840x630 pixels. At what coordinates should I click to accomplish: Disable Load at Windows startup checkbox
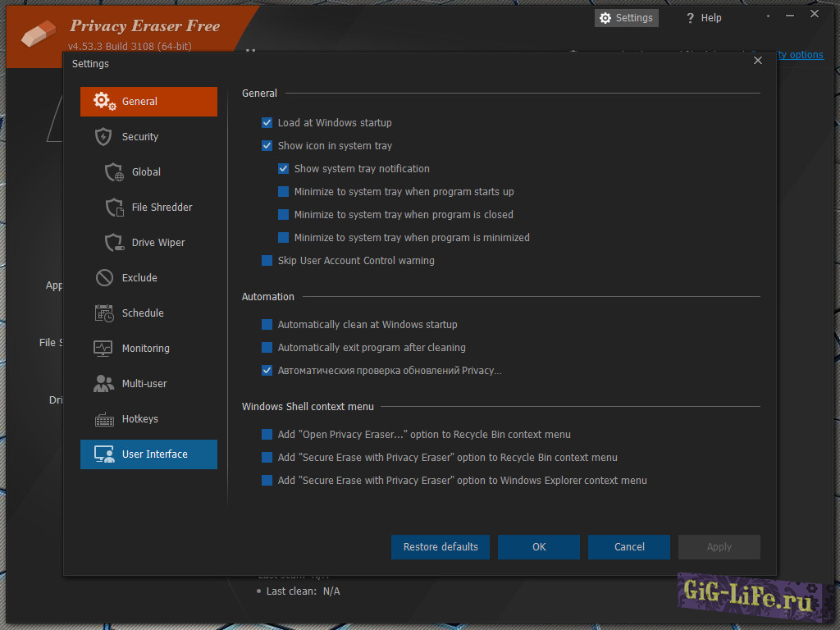(267, 123)
